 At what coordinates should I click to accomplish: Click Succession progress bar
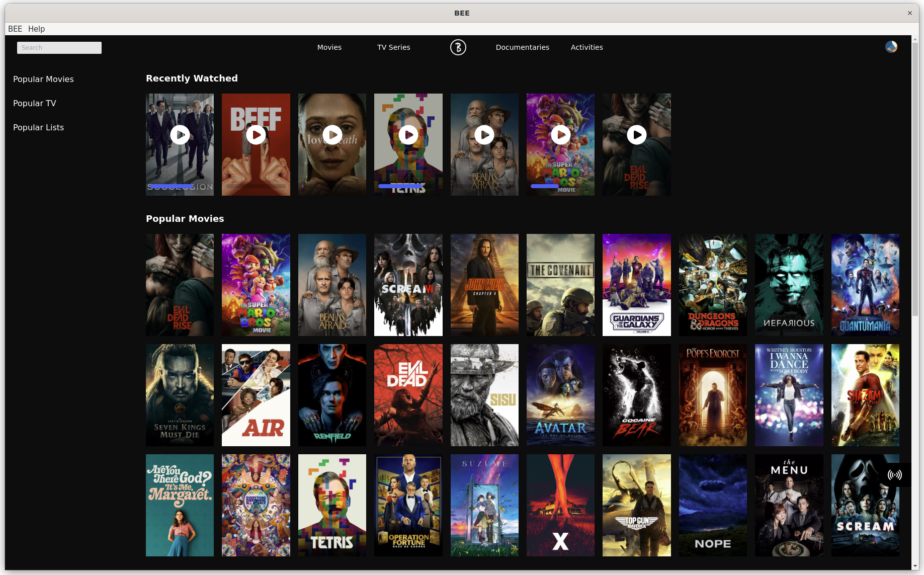(x=180, y=186)
